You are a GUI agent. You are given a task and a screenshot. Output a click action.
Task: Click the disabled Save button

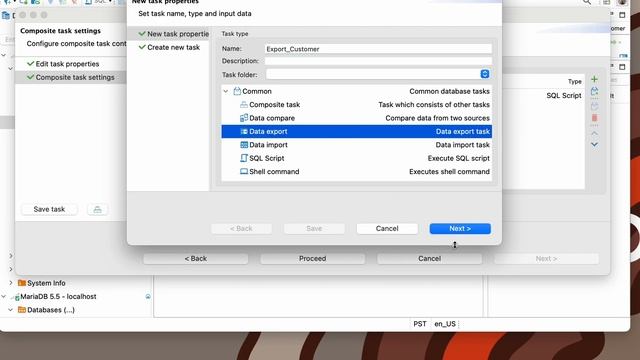(314, 229)
